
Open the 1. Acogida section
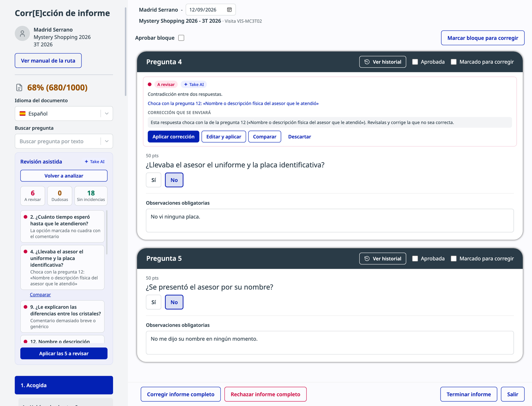click(x=64, y=385)
